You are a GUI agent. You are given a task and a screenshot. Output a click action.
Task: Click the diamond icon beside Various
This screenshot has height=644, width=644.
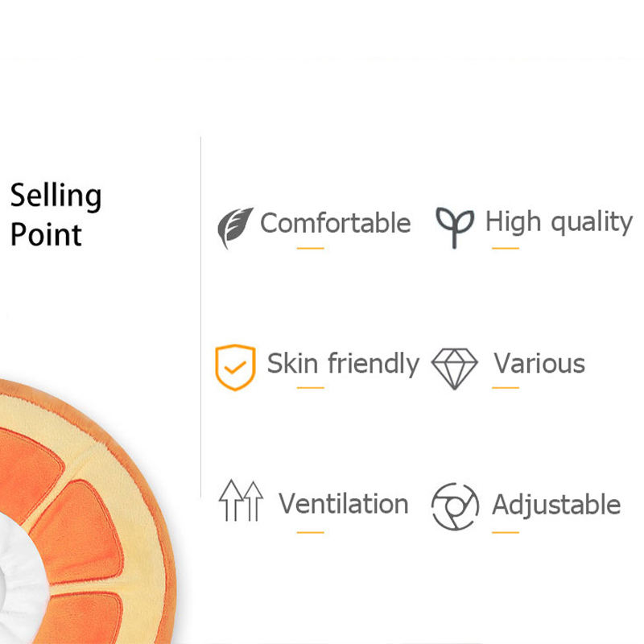[x=455, y=366]
